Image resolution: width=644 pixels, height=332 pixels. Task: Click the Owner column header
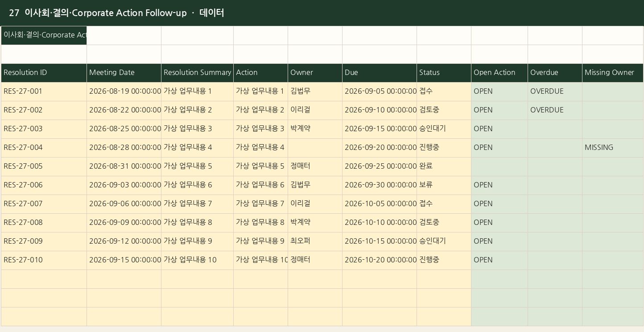pyautogui.click(x=315, y=73)
